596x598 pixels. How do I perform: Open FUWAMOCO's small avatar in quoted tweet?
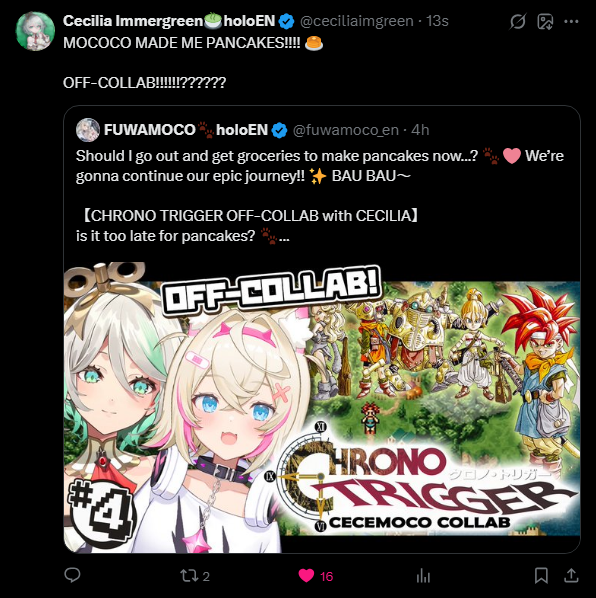(88, 130)
